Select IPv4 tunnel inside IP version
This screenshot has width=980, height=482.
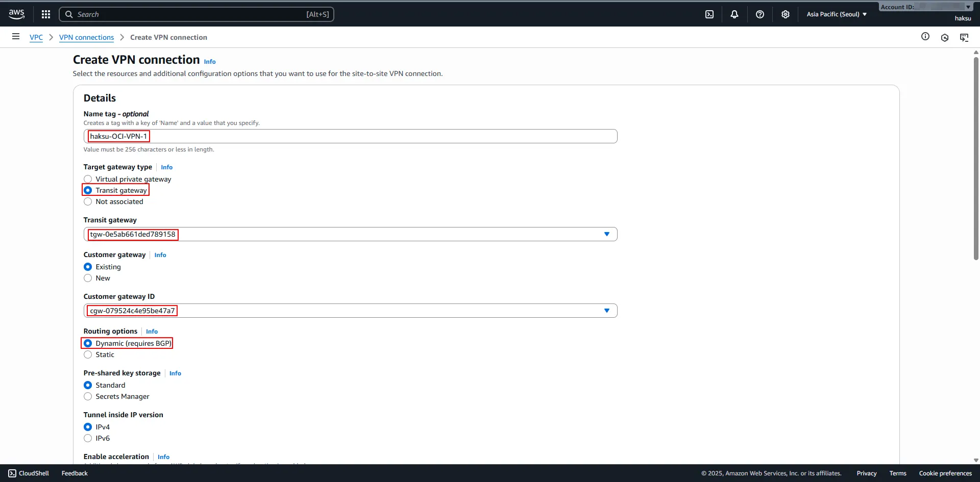88,427
